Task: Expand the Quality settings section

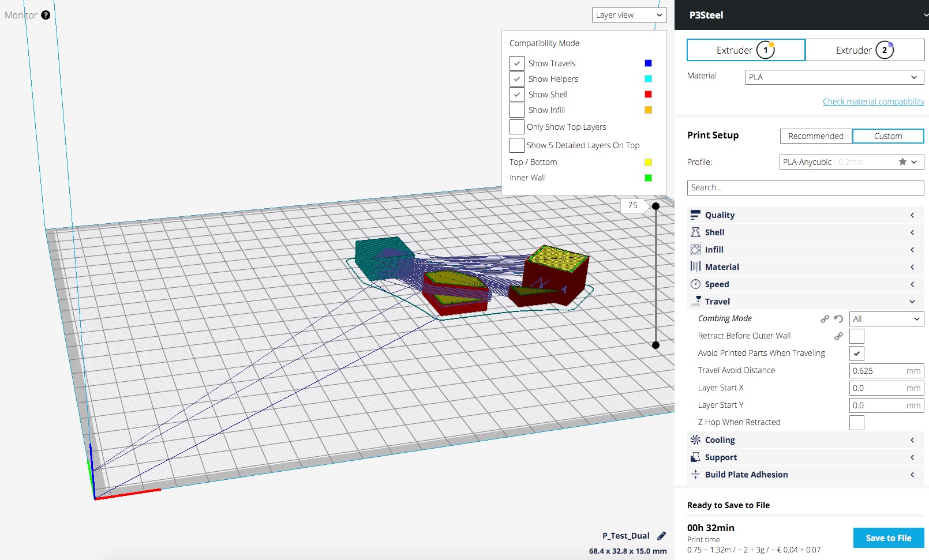Action: 806,215
